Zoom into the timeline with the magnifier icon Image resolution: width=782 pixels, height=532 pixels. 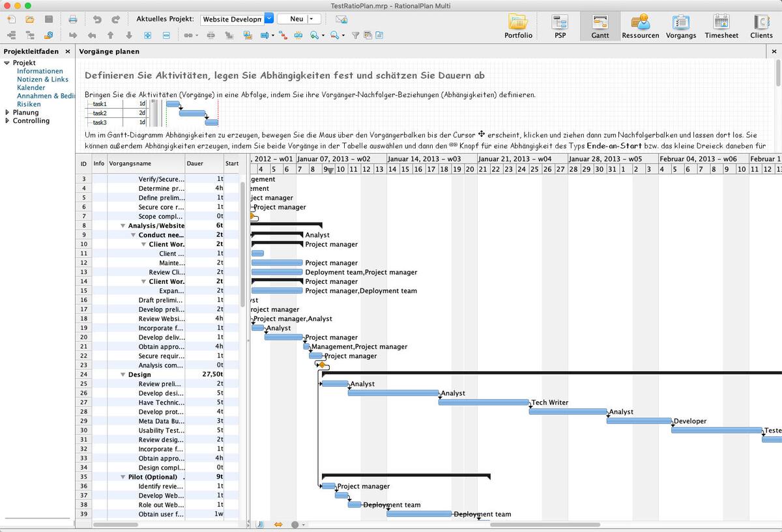314,35
